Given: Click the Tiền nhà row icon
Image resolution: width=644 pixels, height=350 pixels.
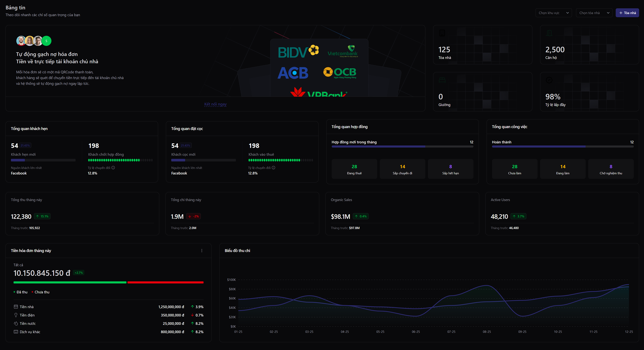Looking at the screenshot, I should pos(16,307).
